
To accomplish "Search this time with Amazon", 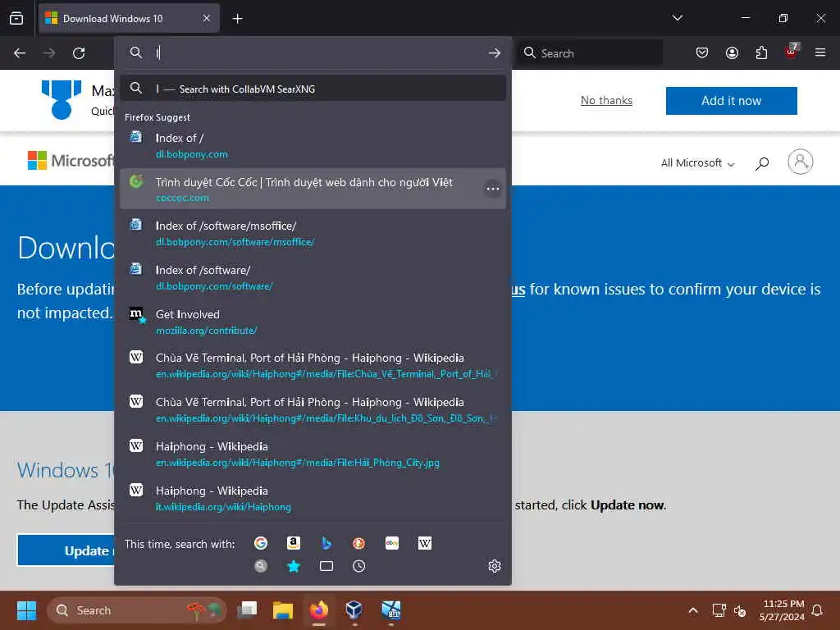I will tap(294, 543).
